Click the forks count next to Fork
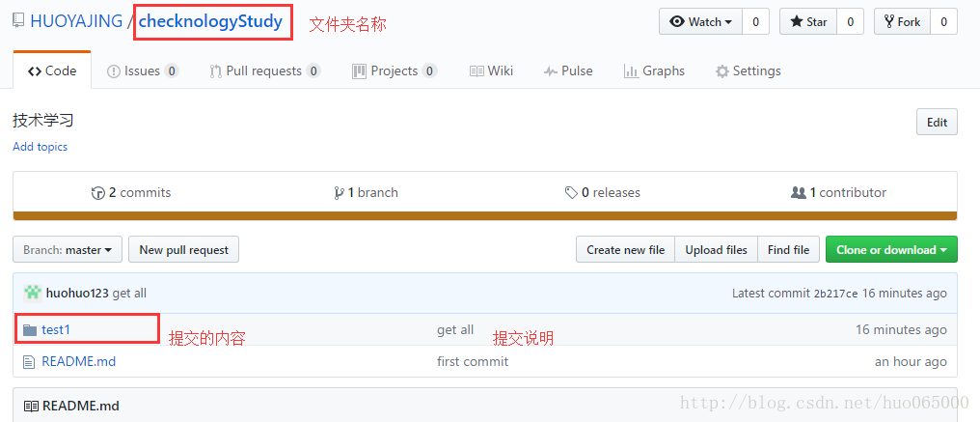Image resolution: width=980 pixels, height=422 pixels. (x=943, y=22)
